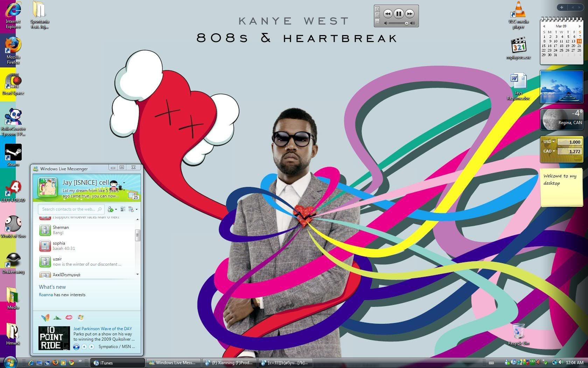
Task: Open Jay display name dropdown arrow
Action: point(124,183)
